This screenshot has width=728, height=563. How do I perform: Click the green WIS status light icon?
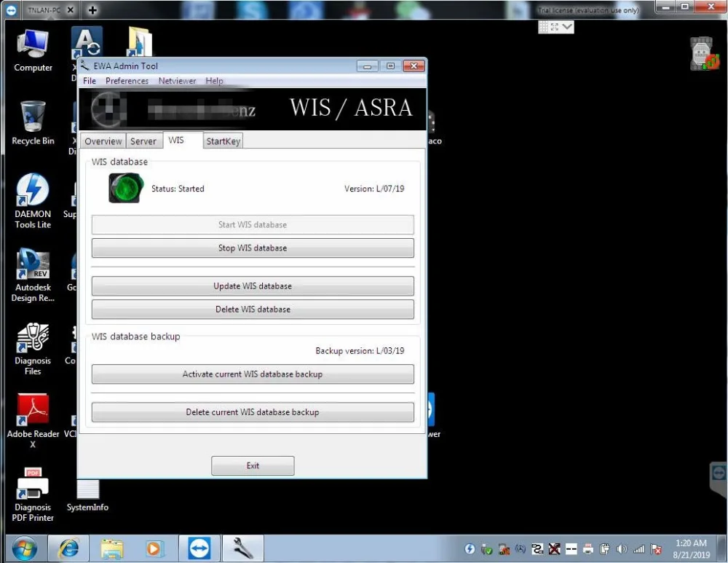click(126, 188)
